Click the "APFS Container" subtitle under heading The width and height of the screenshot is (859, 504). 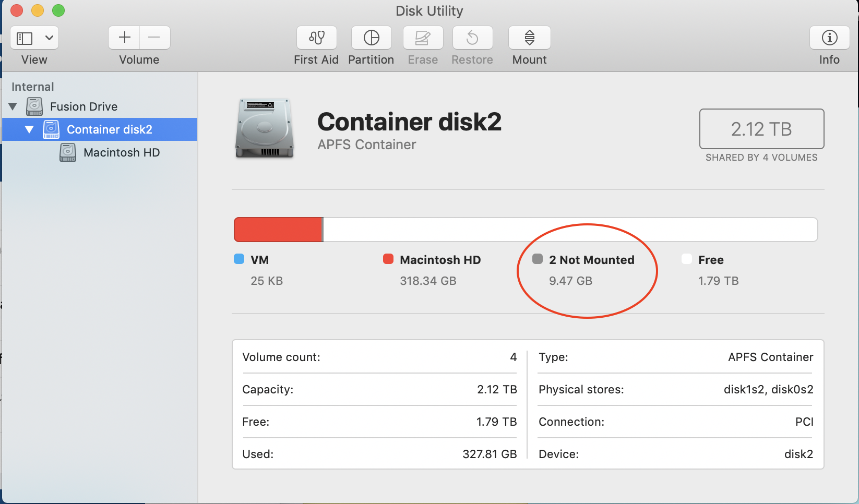367,145
